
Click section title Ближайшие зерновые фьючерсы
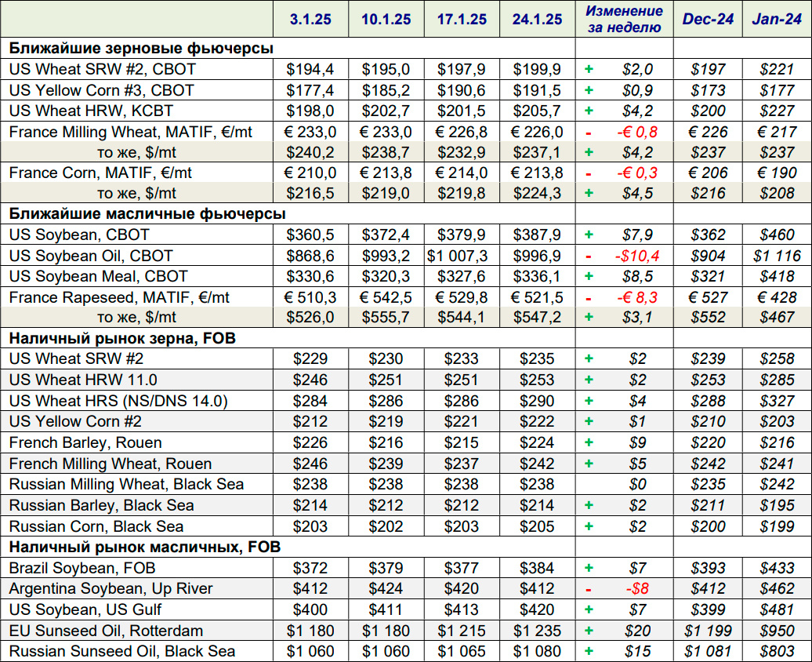pyautogui.click(x=141, y=49)
